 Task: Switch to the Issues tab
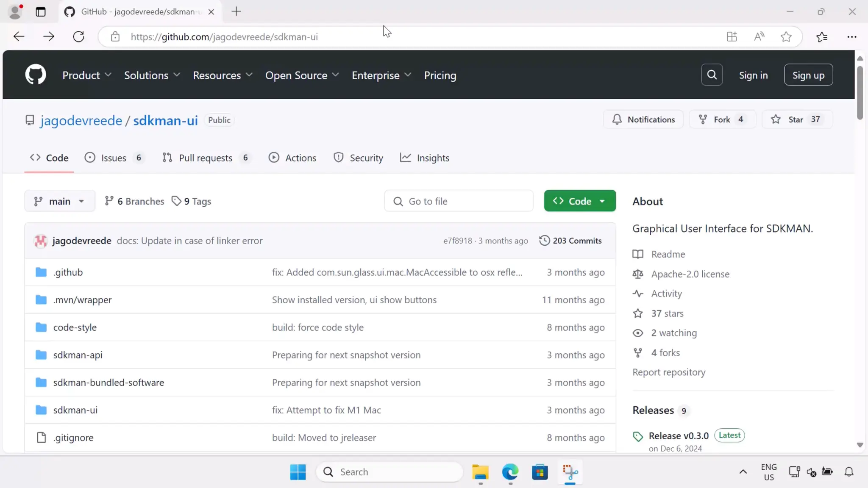[x=114, y=158]
